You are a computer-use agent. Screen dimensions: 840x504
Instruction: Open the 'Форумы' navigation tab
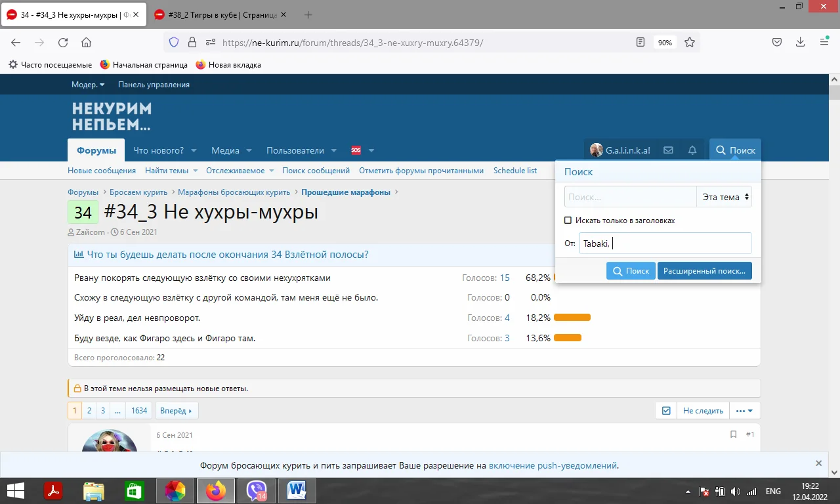point(96,150)
